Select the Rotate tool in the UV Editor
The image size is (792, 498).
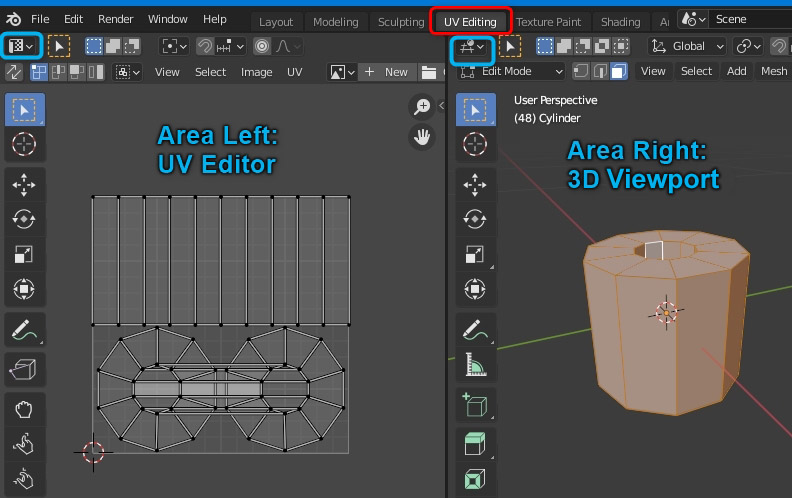[x=24, y=219]
